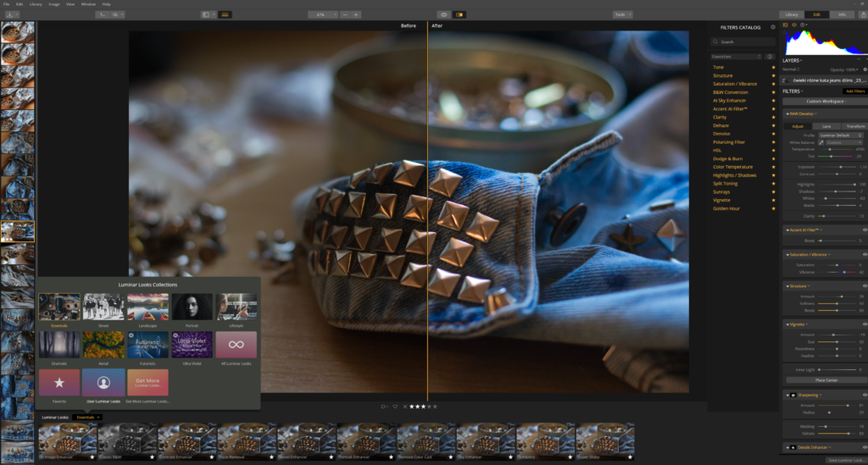Viewport: 868px width, 465px height.
Task: Open the import image toolbar icon
Action: 10,15
